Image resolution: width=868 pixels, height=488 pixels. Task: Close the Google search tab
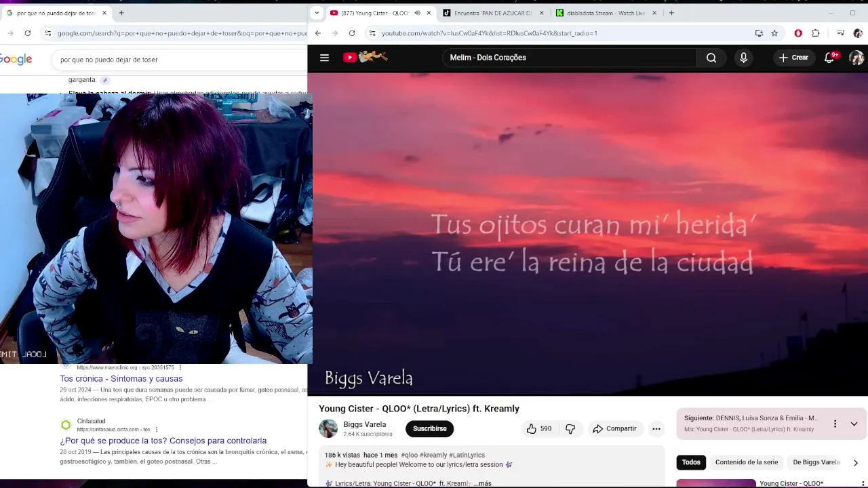point(104,13)
